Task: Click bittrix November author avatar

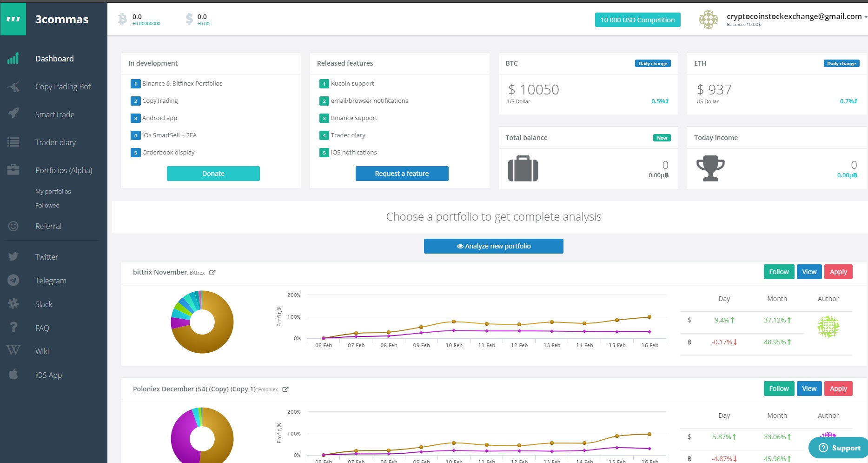Action: [828, 327]
